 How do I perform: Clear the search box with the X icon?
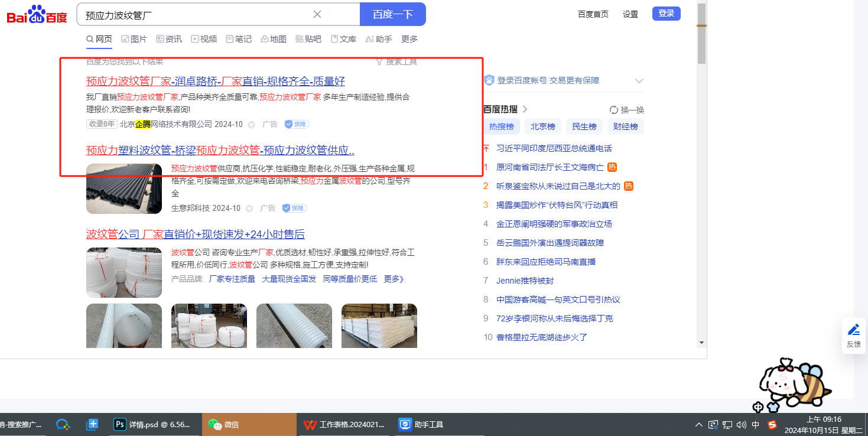(x=317, y=14)
